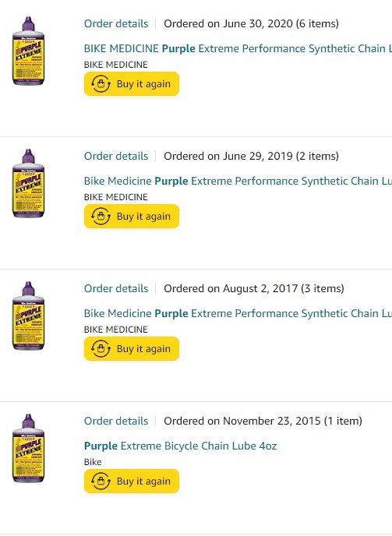Open BIKE MEDICINE Purple Extreme product title from the 2020 order
Image resolution: width=392 pixels, height=536 pixels.
(x=238, y=48)
